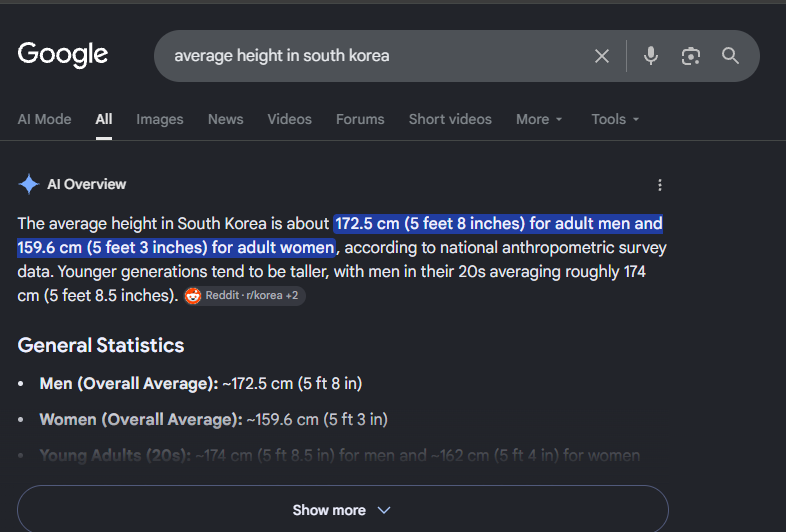Click the AI Overview sparkle icon

pyautogui.click(x=29, y=184)
